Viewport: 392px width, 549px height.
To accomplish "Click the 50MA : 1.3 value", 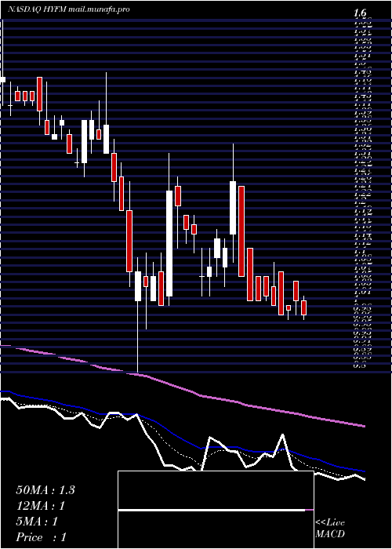I will coord(45,490).
